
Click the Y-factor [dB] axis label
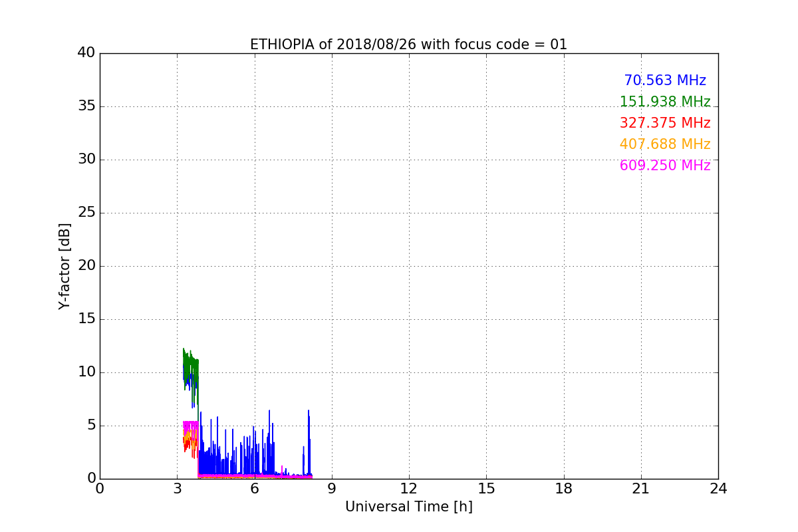point(65,266)
